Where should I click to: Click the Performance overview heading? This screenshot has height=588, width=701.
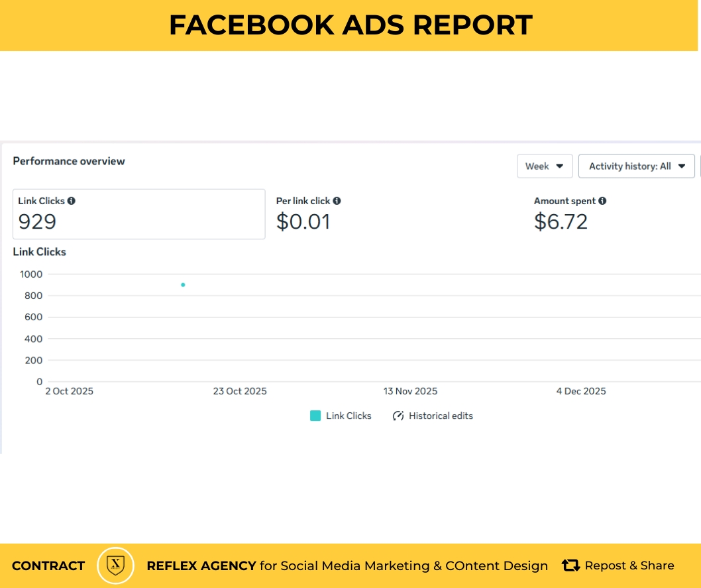pos(69,161)
